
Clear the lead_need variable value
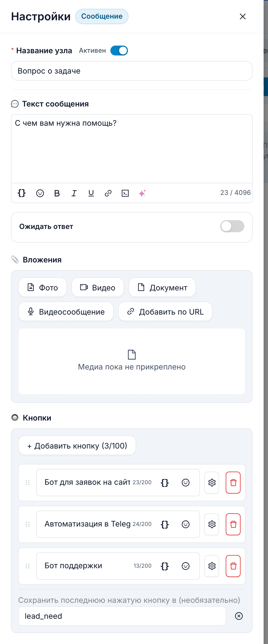coord(239,616)
